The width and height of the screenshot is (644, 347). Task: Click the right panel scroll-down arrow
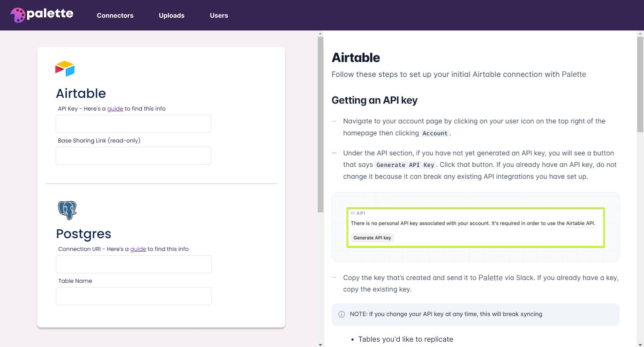(x=640, y=345)
